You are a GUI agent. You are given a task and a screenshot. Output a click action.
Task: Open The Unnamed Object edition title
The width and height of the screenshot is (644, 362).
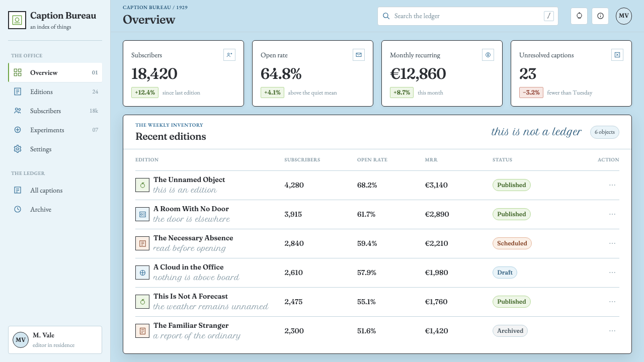pos(189,180)
